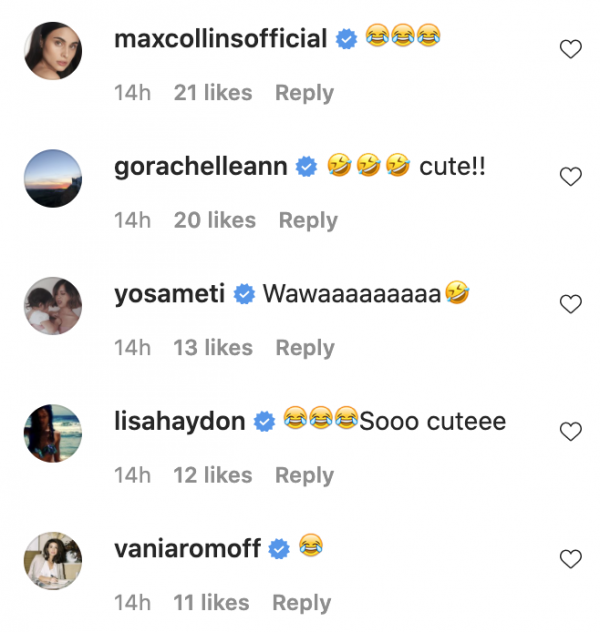Screen dimensions: 600x632
Task: Open gorachelleann's sunset avatar
Action: (52, 178)
